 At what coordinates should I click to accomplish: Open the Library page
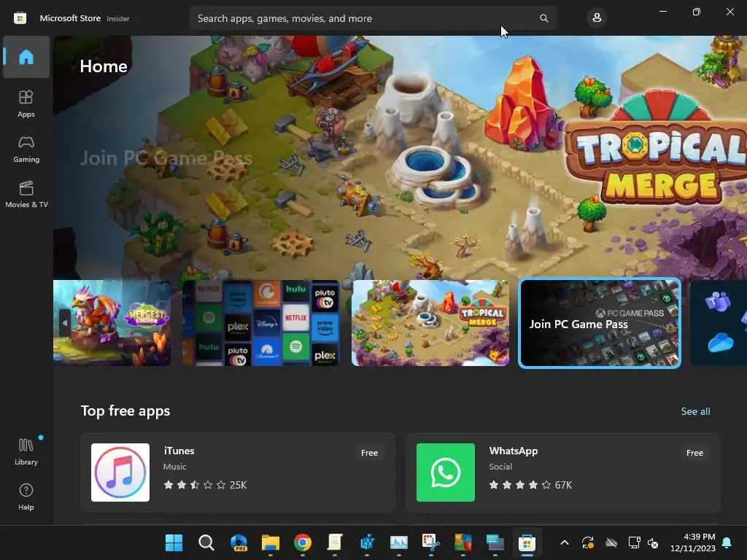point(26,451)
